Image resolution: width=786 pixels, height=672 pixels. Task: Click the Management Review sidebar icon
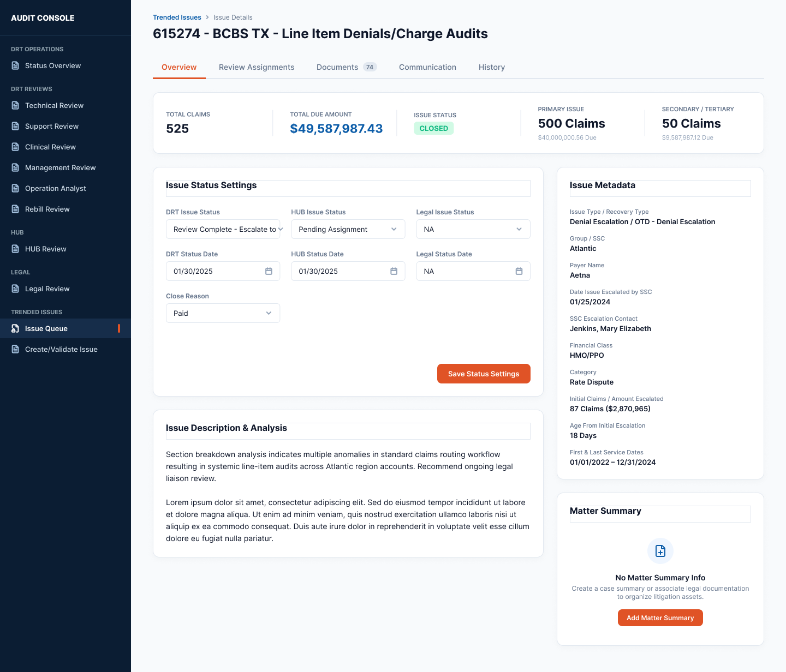15,167
